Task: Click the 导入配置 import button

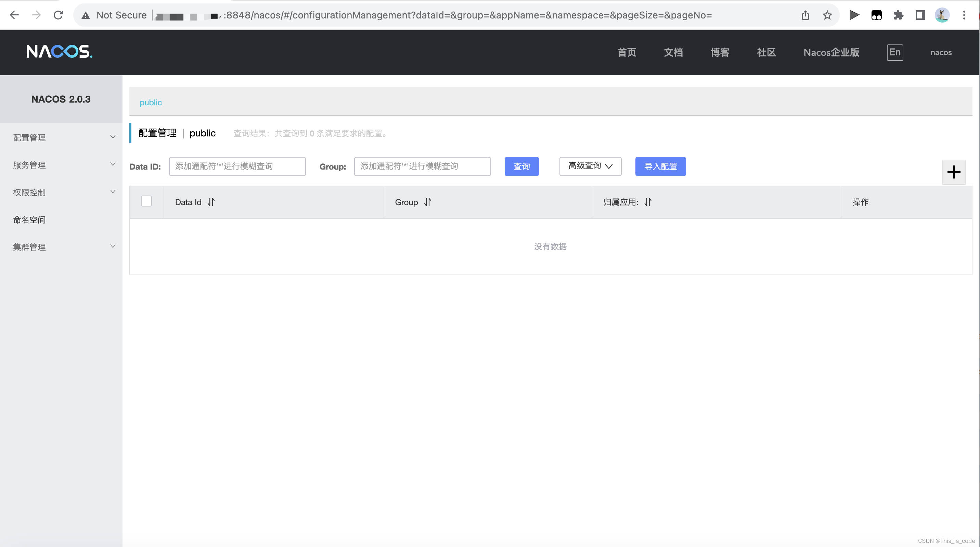Action: pyautogui.click(x=660, y=166)
